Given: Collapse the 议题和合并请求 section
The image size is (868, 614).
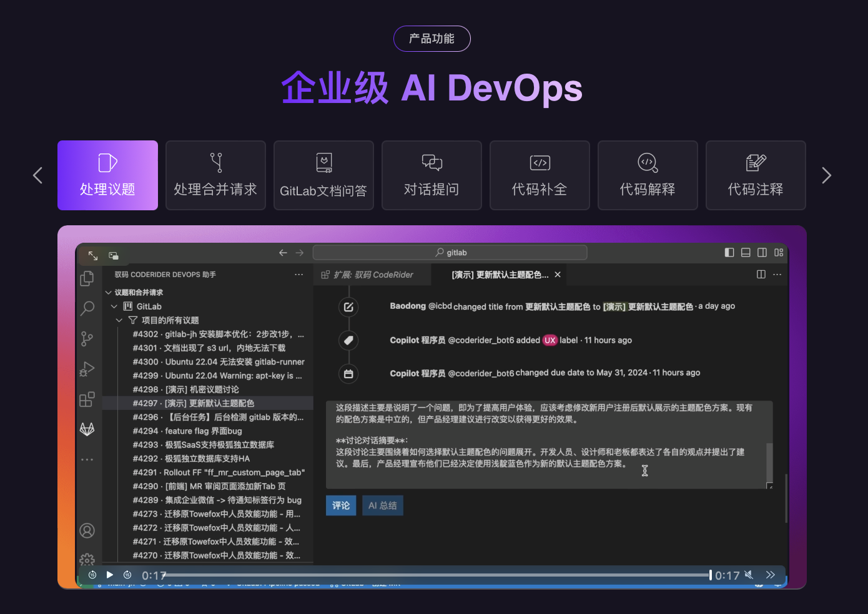Looking at the screenshot, I should pos(108,293).
